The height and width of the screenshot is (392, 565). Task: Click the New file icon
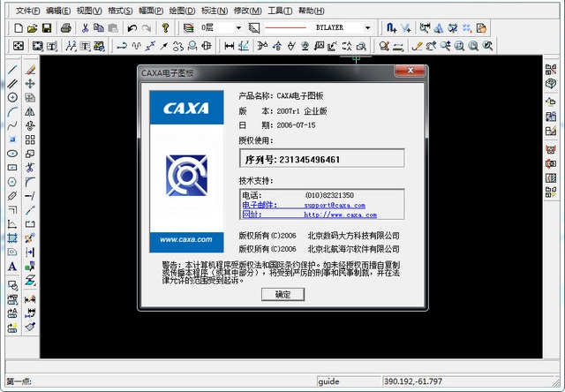click(19, 28)
